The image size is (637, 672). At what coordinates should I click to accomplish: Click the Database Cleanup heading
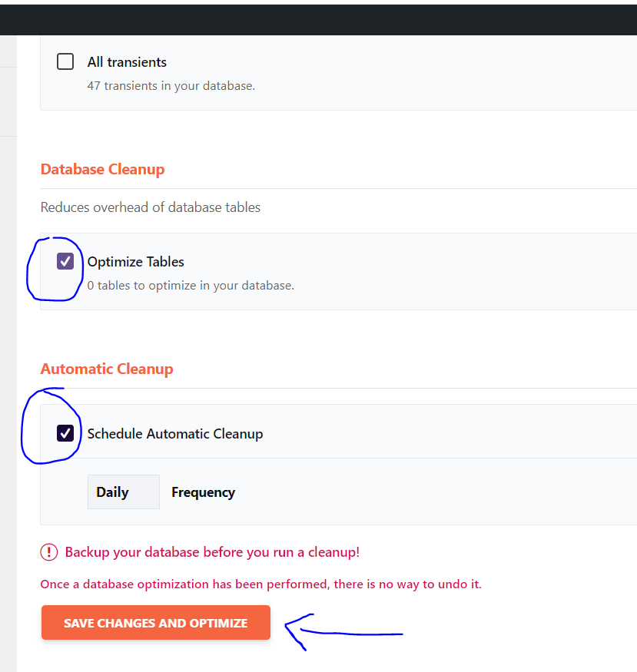pos(102,169)
